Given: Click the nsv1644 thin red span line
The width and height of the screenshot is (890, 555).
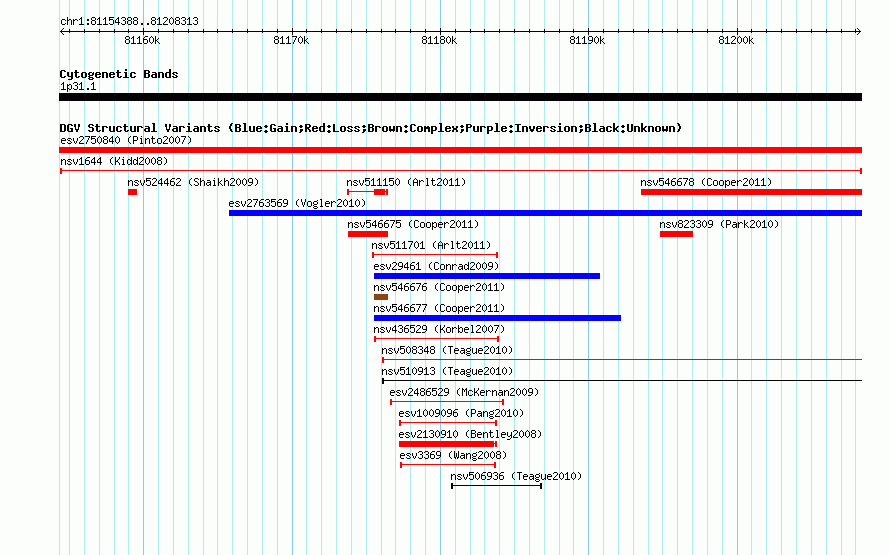Looking at the screenshot, I should tap(461, 171).
